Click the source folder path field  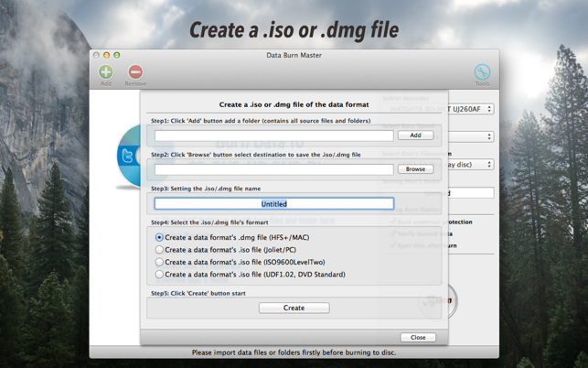274,135
